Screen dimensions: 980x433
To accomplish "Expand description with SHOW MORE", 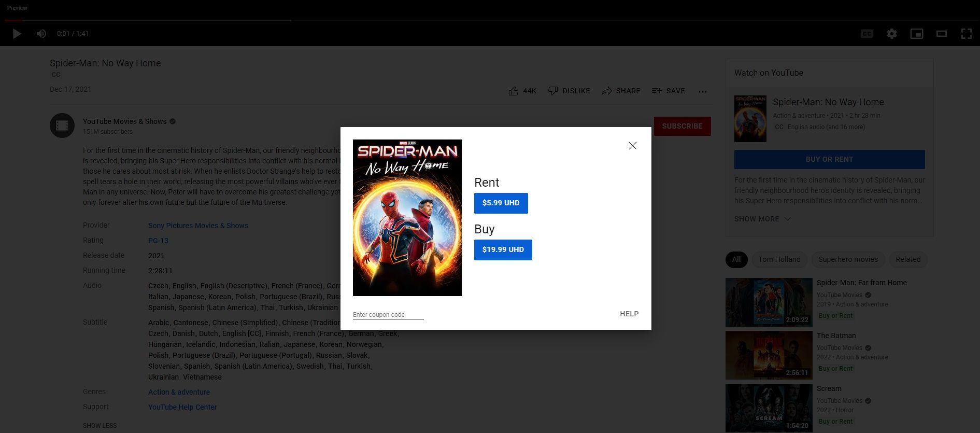I will (x=762, y=219).
